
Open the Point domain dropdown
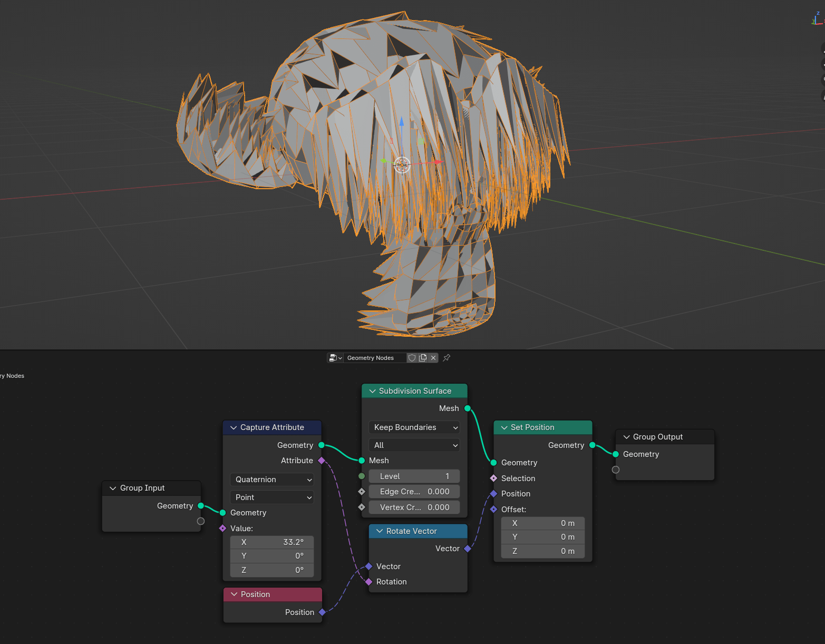tap(271, 497)
